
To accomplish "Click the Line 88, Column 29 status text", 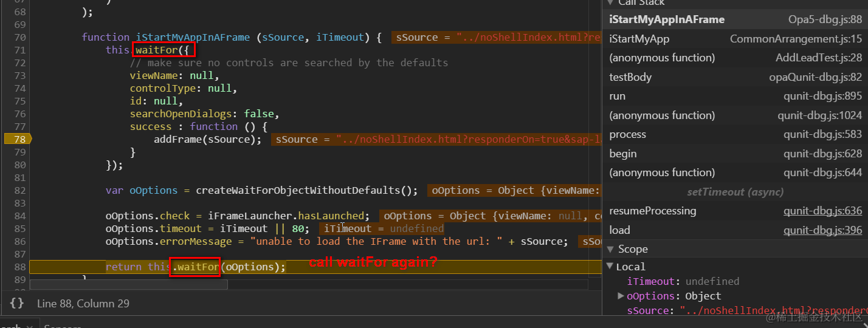I will tap(83, 303).
